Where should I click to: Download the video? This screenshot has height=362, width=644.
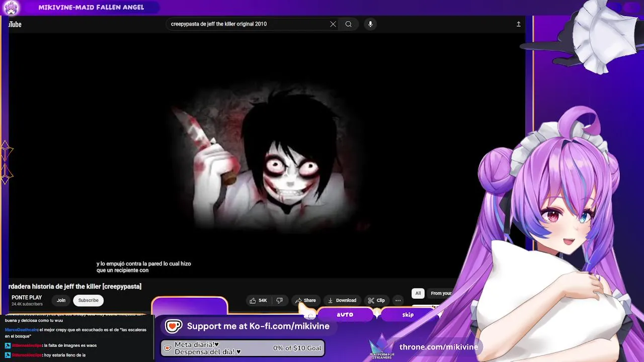coord(342,301)
